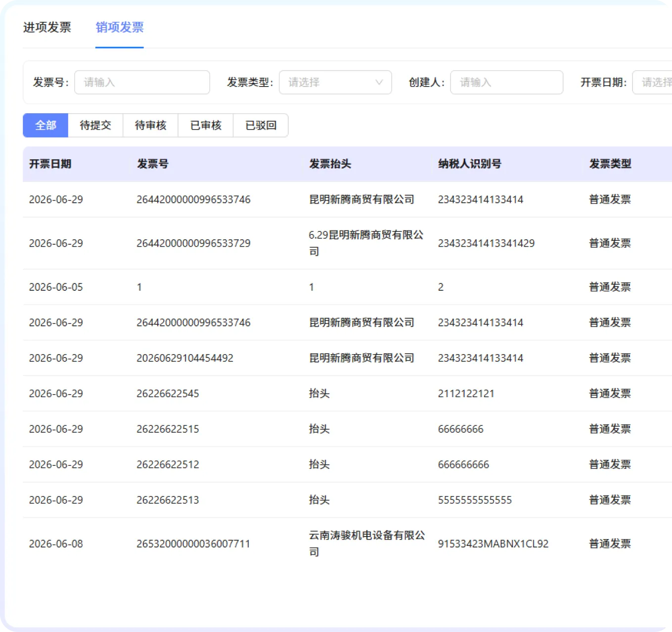Click the 发票抬头 column header
The width and height of the screenshot is (672, 632).
pyautogui.click(x=330, y=164)
